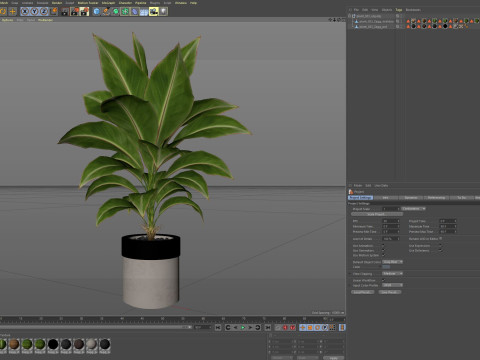Go to end of animation
The height and width of the screenshot is (360, 480).
tap(268, 328)
